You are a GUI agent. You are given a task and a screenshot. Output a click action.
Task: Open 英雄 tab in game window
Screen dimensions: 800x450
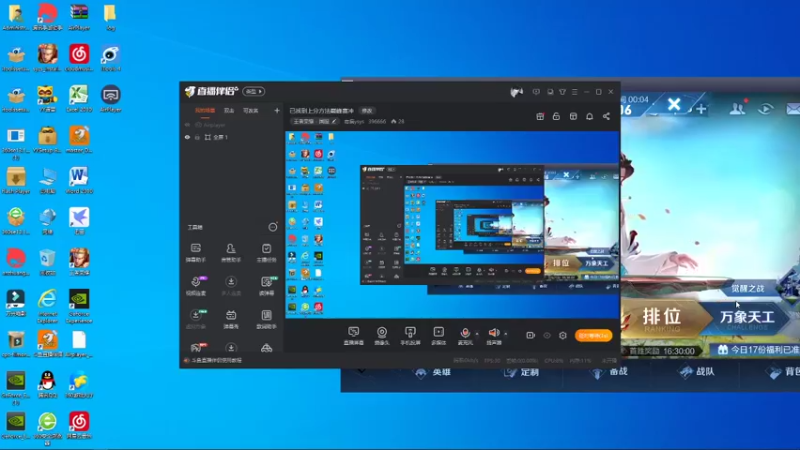434,372
